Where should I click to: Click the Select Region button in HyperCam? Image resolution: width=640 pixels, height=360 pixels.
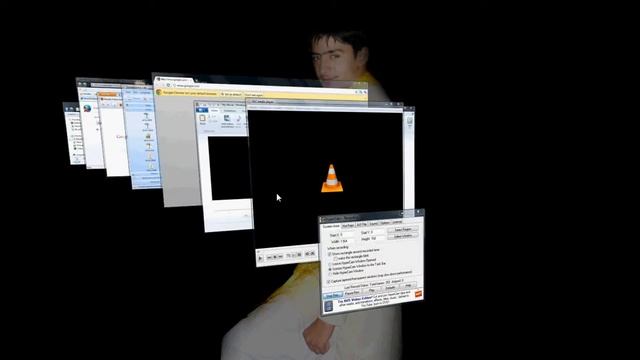click(x=403, y=229)
